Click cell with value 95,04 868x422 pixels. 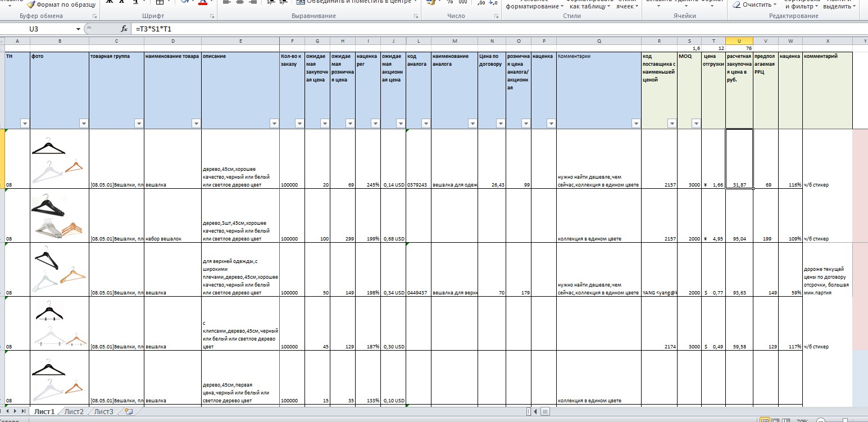tap(739, 216)
